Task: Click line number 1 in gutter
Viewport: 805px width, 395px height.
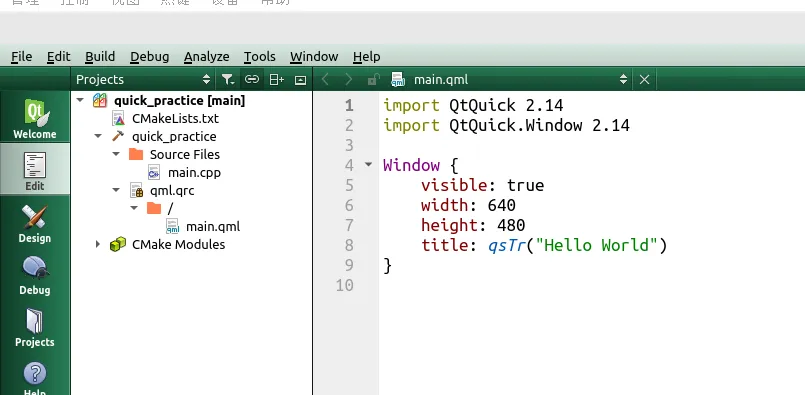Action: coord(349,105)
